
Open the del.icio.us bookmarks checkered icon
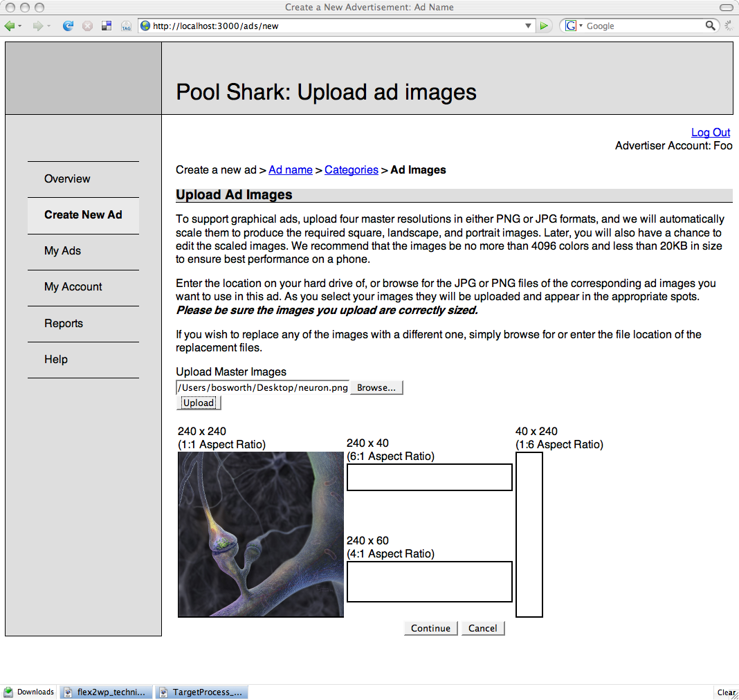107,26
